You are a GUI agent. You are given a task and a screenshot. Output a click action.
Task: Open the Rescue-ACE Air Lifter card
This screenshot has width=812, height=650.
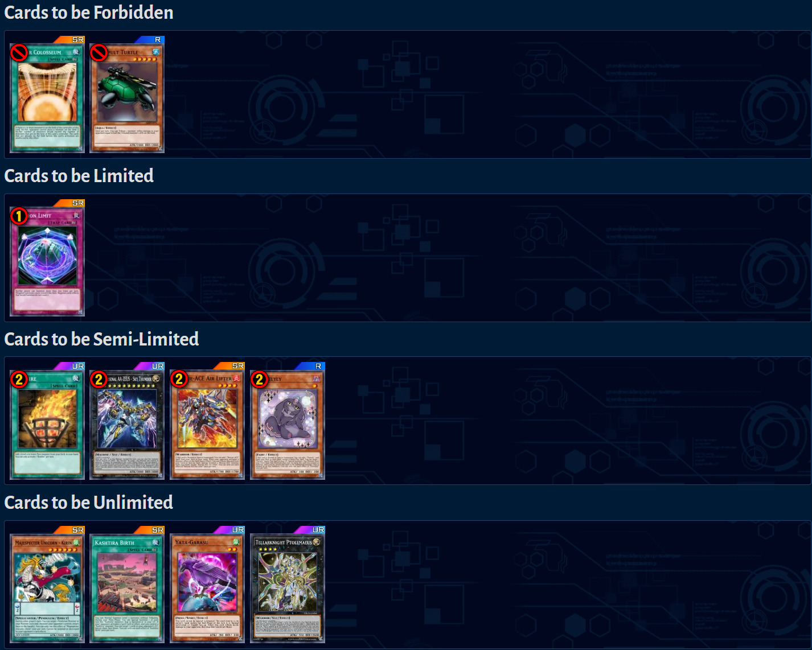(x=207, y=425)
